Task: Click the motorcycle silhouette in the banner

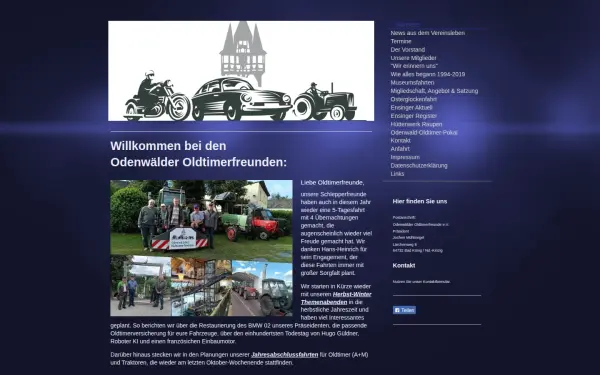Action: tap(157, 96)
